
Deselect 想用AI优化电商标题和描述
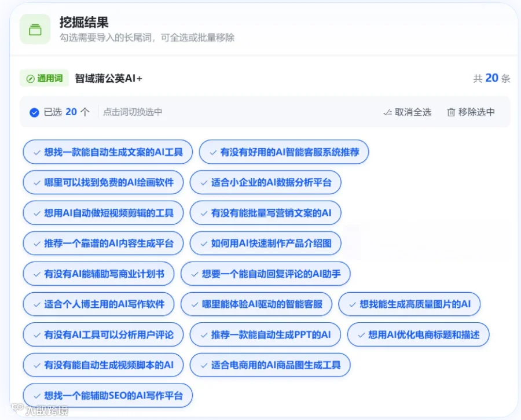419,335
